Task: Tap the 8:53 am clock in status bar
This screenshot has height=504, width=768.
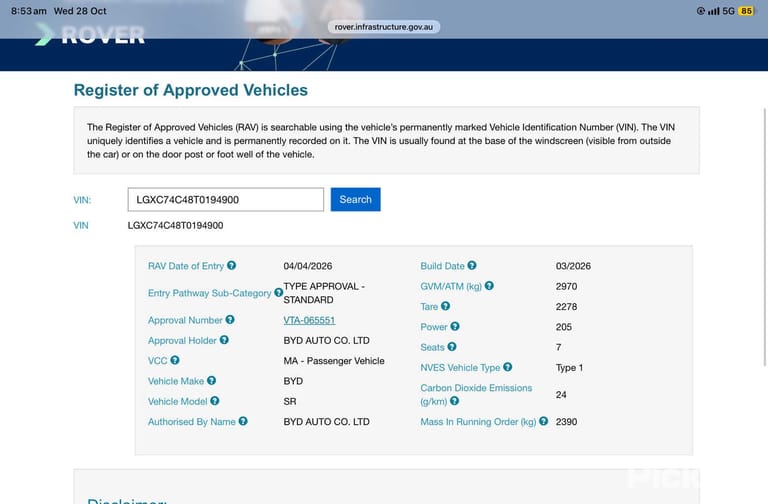Action: [x=29, y=11]
